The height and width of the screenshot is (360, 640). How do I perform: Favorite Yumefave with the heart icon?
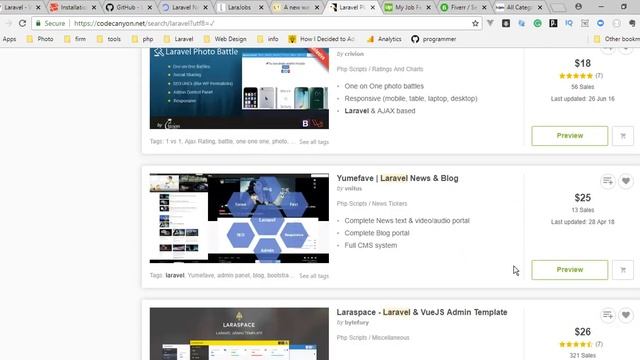click(626, 181)
